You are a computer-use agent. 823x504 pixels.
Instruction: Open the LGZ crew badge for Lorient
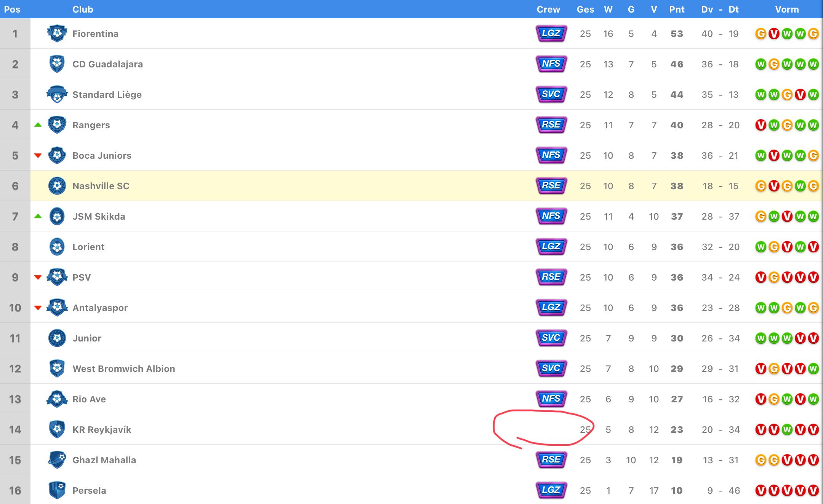[x=551, y=247]
